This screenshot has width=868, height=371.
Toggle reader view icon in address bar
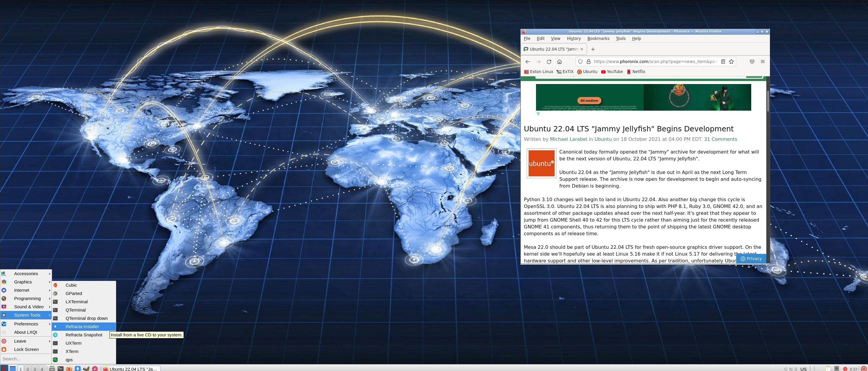click(x=723, y=62)
